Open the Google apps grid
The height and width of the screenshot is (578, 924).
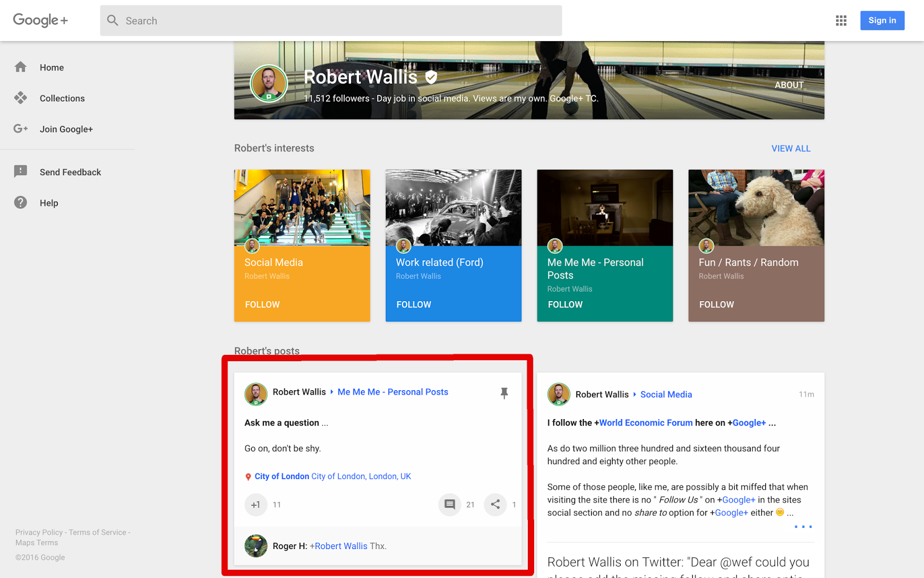[841, 21]
